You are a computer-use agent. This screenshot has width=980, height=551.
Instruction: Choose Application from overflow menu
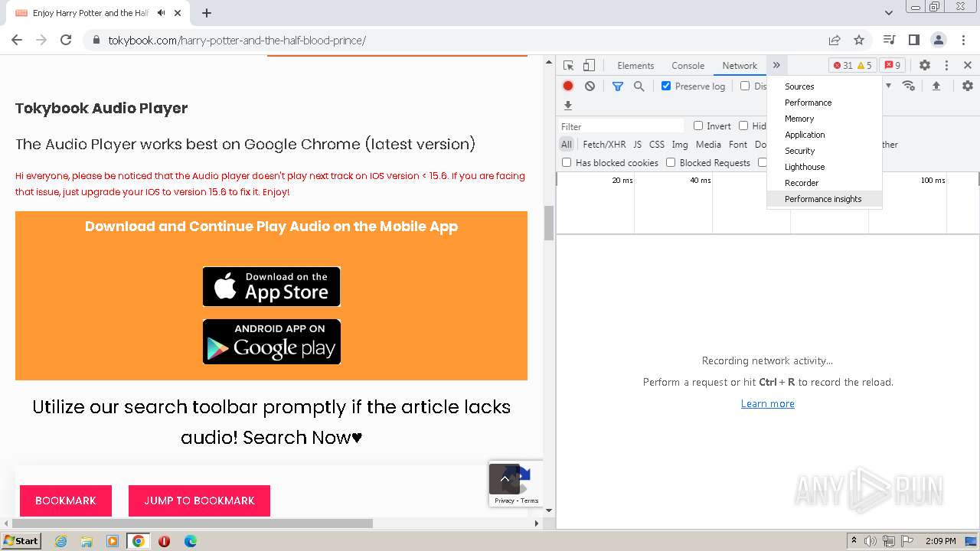tap(825, 135)
